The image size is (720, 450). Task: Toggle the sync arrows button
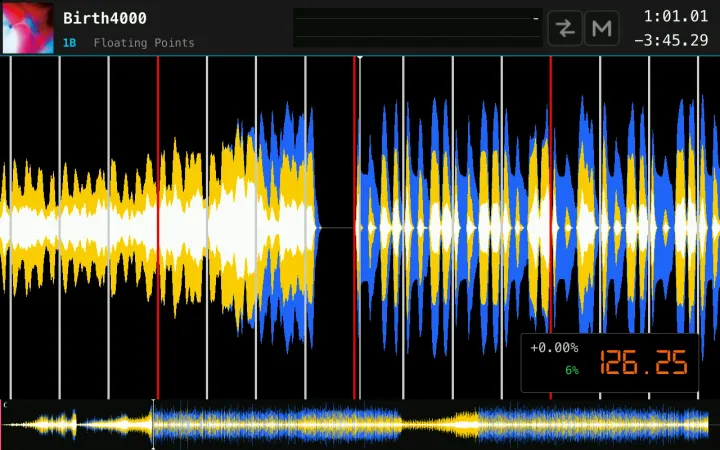coord(565,28)
